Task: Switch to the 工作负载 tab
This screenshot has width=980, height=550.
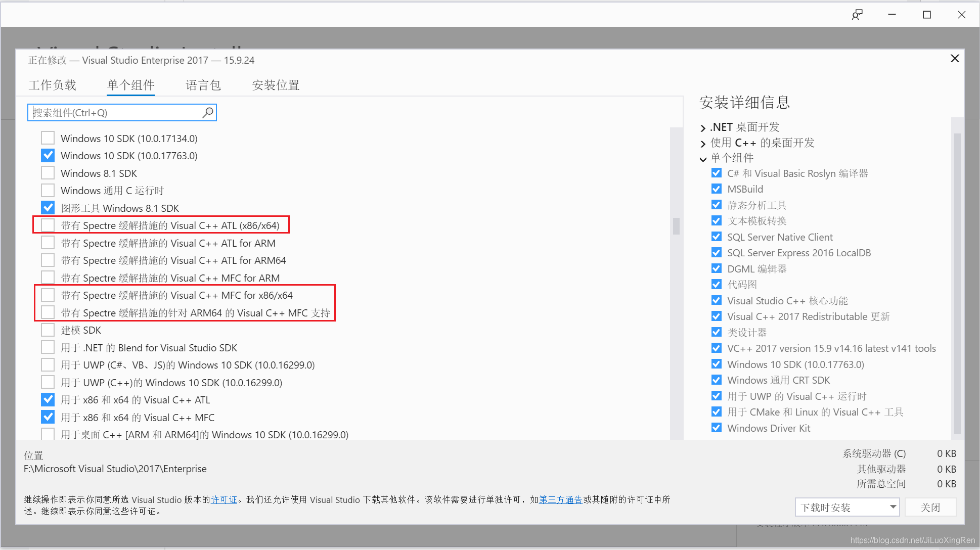Action: 53,85
